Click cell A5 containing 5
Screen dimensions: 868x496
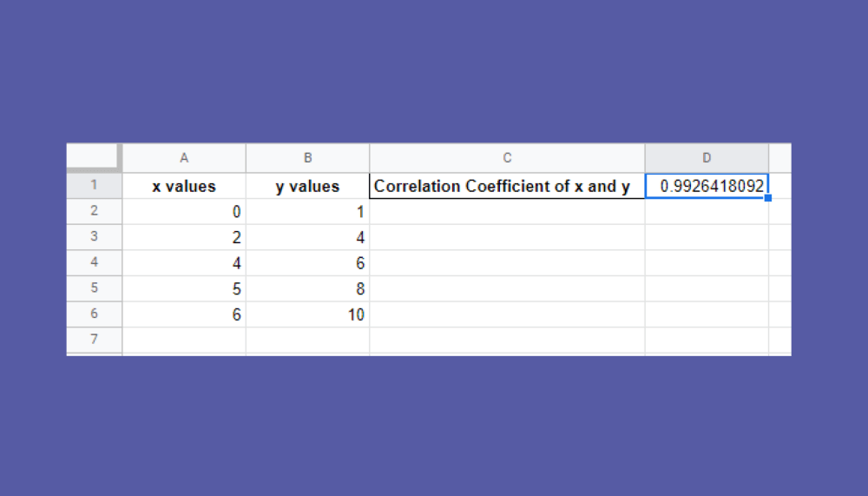coord(184,288)
